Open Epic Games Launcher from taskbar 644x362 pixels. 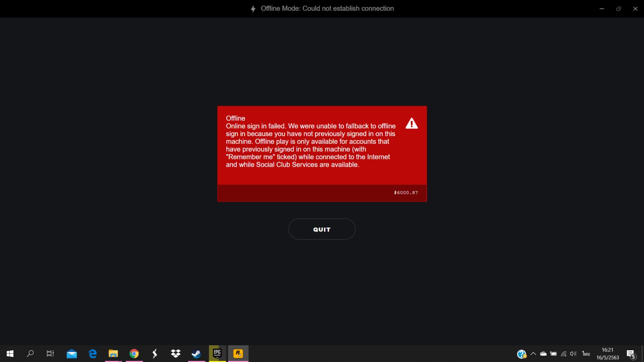[x=217, y=354]
